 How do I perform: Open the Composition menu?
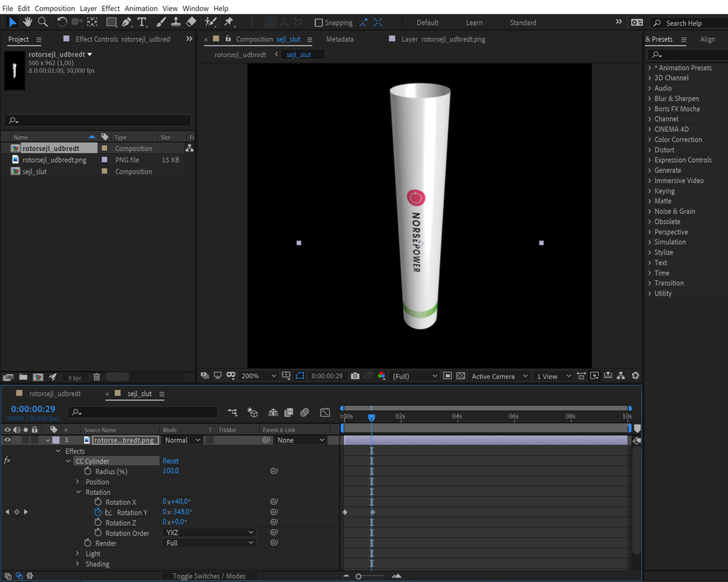click(55, 8)
